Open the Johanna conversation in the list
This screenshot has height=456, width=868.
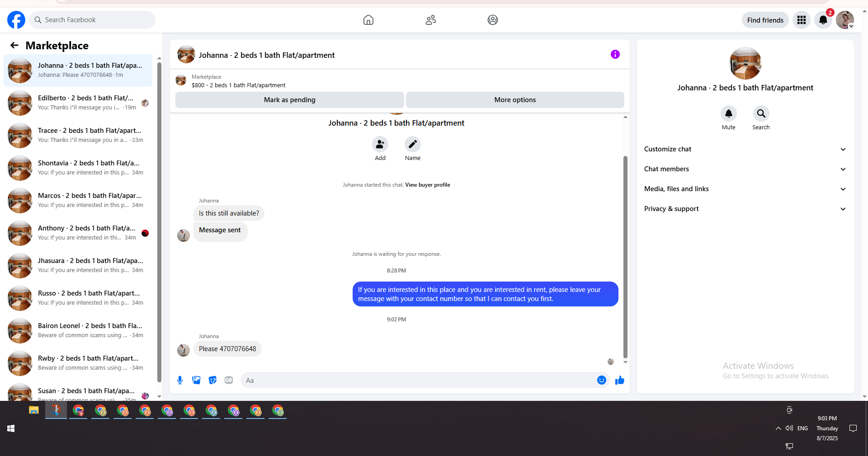pos(78,71)
